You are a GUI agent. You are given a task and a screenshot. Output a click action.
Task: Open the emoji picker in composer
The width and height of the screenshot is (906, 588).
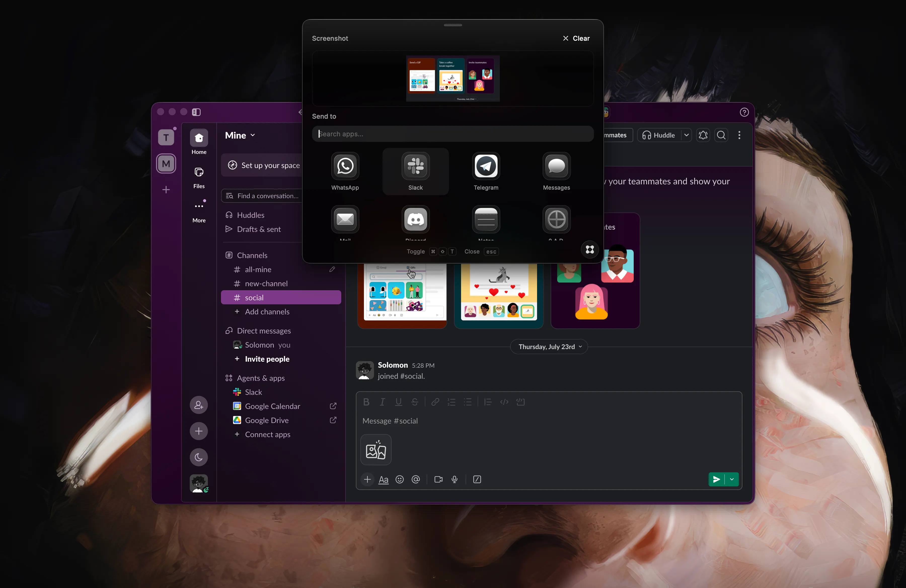(x=399, y=479)
